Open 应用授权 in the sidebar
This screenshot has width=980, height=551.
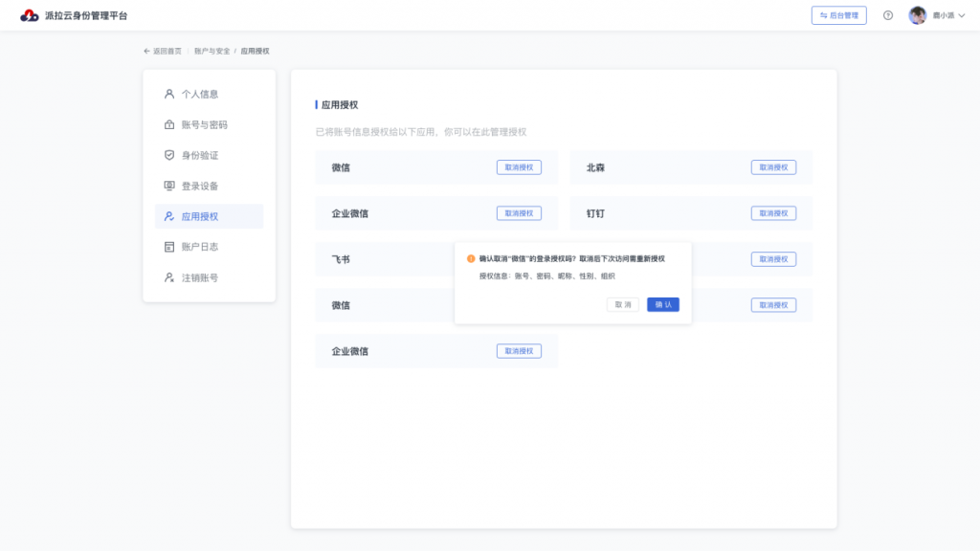pos(209,216)
